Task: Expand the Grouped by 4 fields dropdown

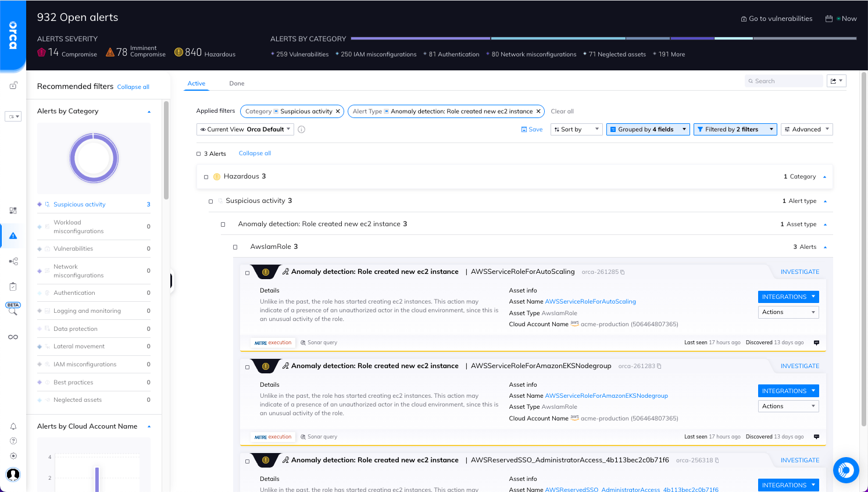Action: point(648,129)
